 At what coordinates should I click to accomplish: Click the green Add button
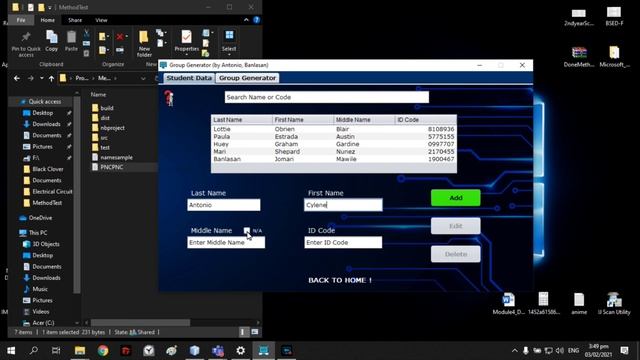pos(456,198)
